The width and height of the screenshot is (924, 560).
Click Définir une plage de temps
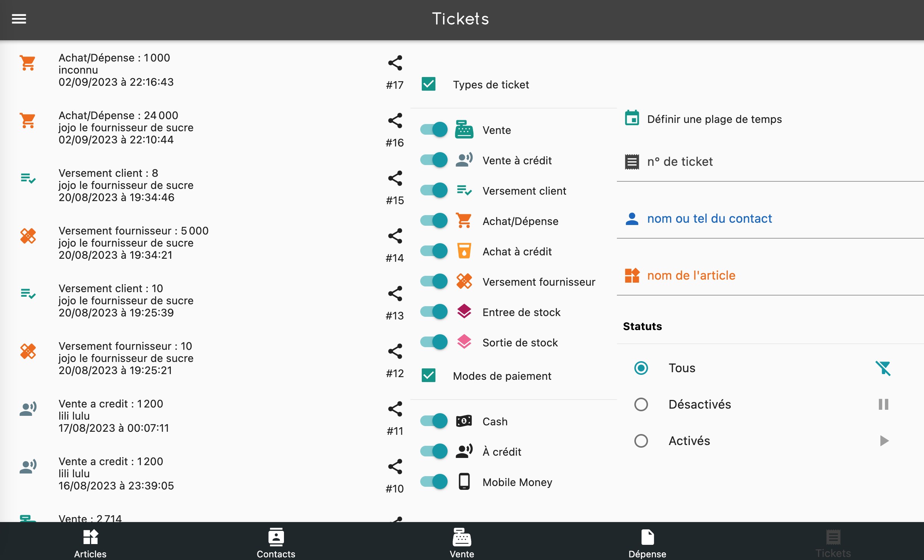[714, 119]
